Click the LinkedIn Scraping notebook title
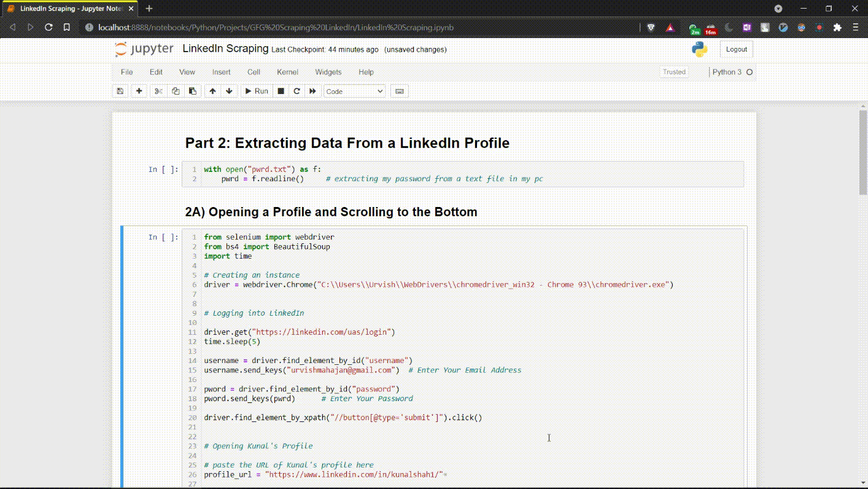Viewport: 868px width, 489px height. 225,49
